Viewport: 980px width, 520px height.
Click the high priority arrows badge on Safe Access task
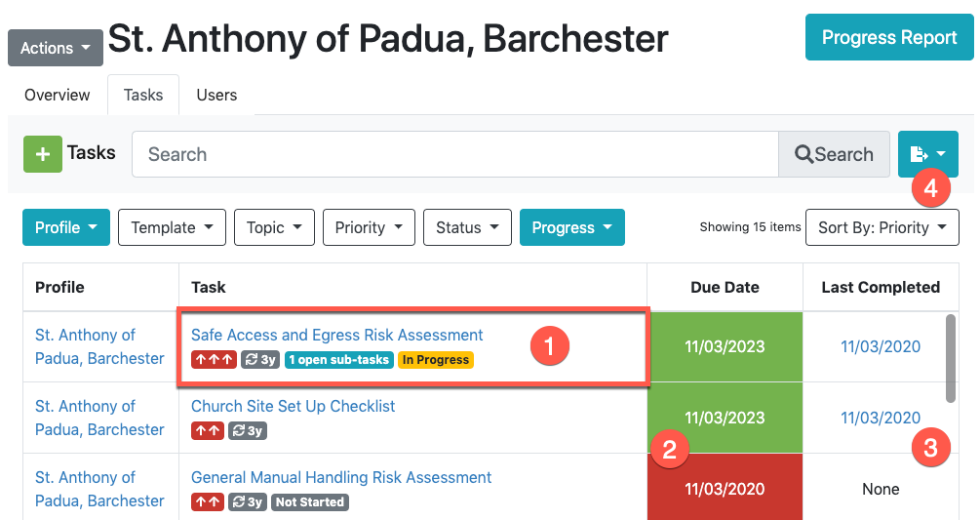(213, 360)
